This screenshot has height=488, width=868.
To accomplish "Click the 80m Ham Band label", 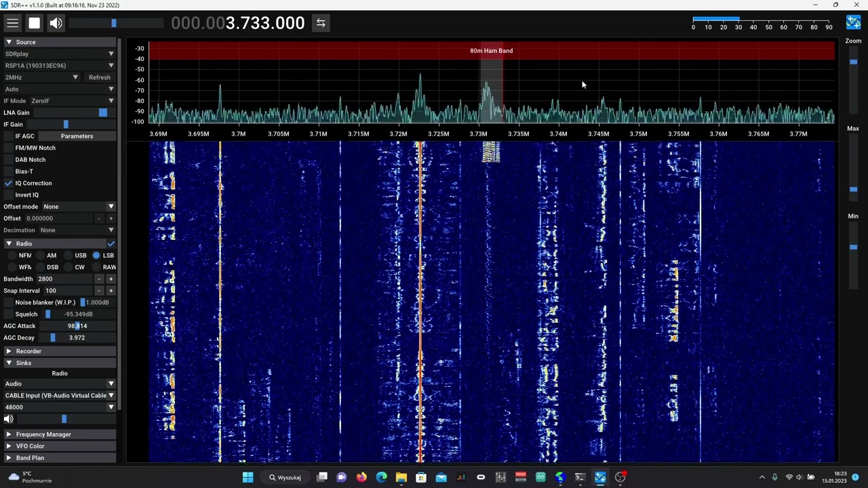I will pyautogui.click(x=491, y=51).
